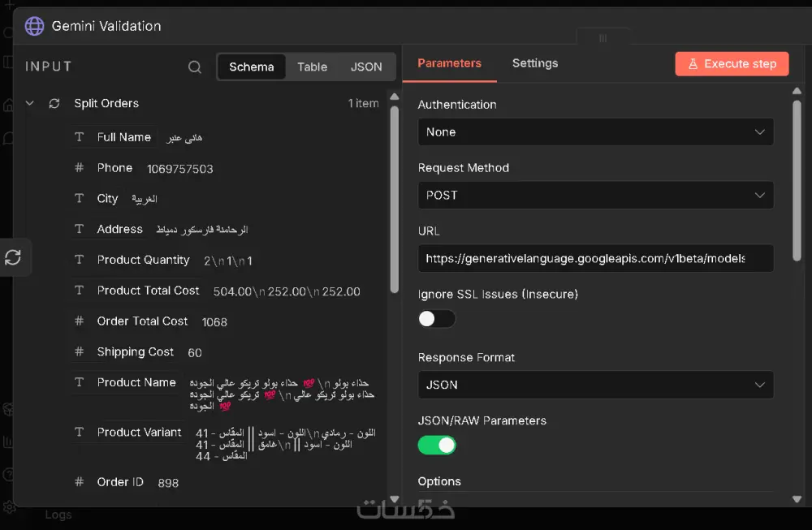Open the Logs panel at bottom
The width and height of the screenshot is (812, 530).
[58, 515]
